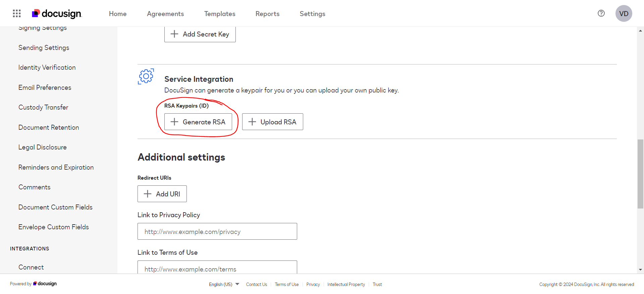
Task: Click the Trust footer link
Action: (x=377, y=284)
